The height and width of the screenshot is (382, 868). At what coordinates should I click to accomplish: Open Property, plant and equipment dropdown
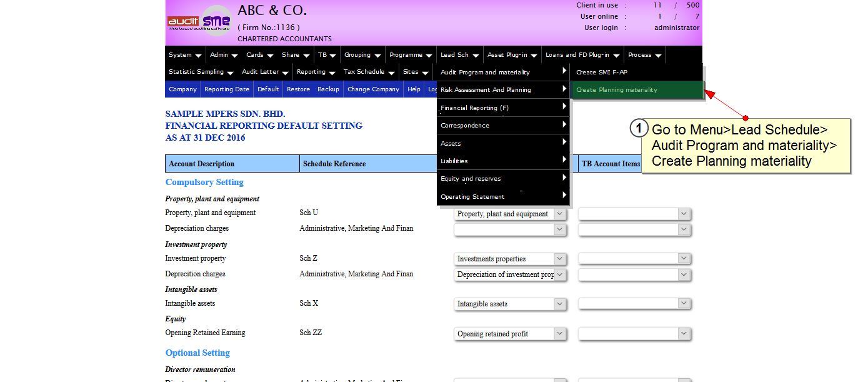pyautogui.click(x=510, y=214)
